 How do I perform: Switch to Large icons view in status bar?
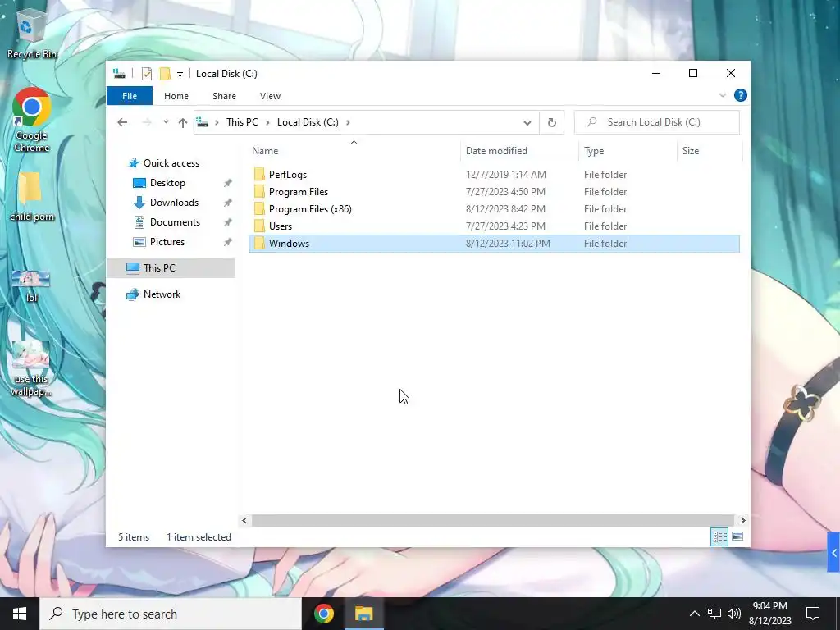point(737,536)
